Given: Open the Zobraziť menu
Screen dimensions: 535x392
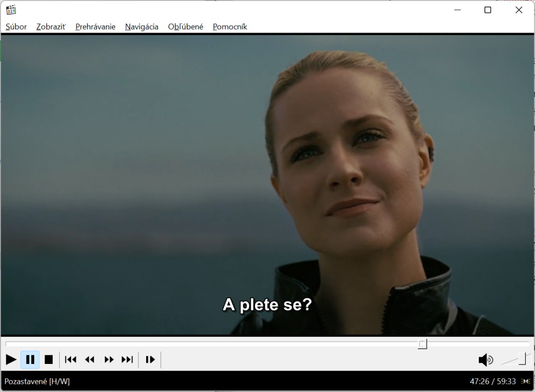Looking at the screenshot, I should pyautogui.click(x=51, y=27).
